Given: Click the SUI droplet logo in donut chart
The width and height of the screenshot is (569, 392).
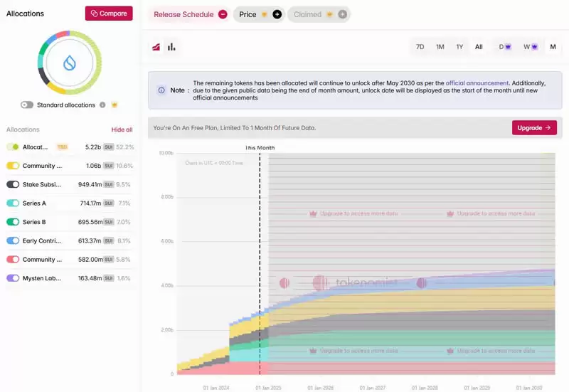Looking at the screenshot, I should pos(69,63).
